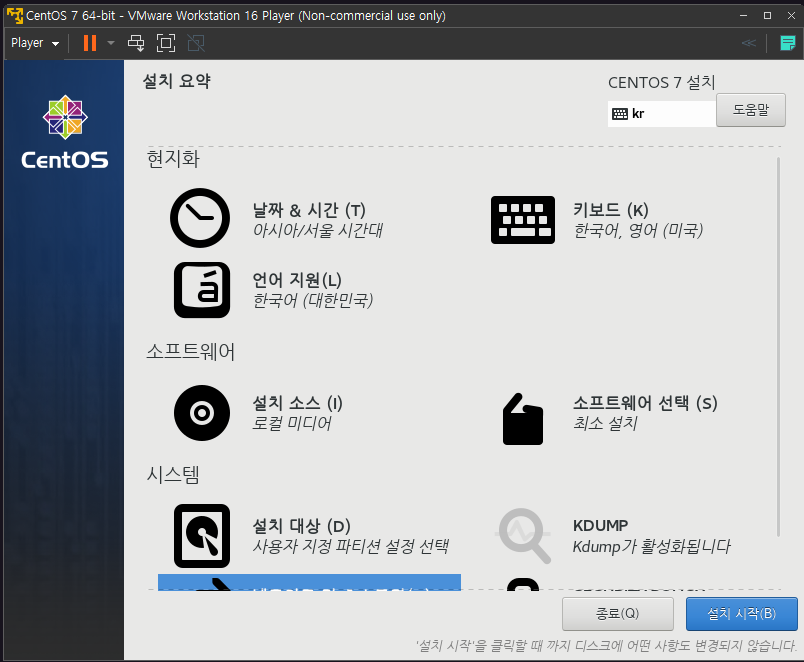Click the hard disk icon for 설치 대상
The image size is (804, 662).
tap(202, 536)
